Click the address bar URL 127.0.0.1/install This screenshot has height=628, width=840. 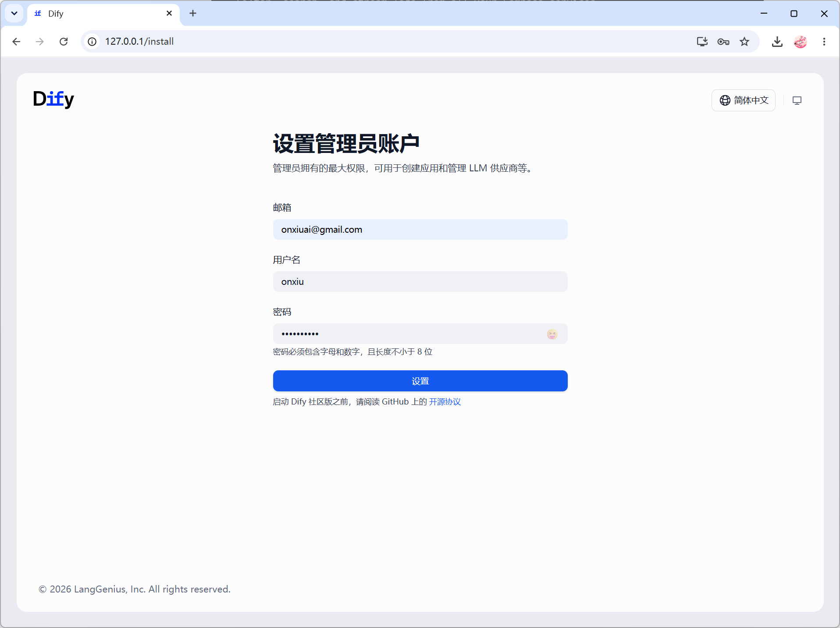tap(139, 42)
